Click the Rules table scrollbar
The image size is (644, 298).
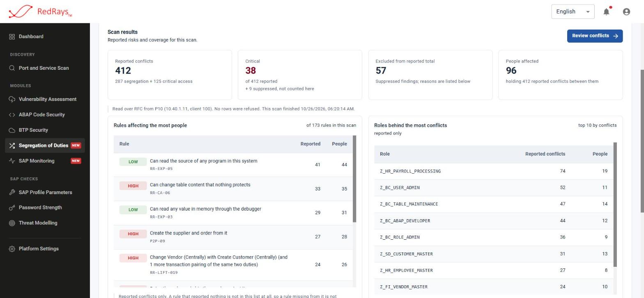(354, 179)
